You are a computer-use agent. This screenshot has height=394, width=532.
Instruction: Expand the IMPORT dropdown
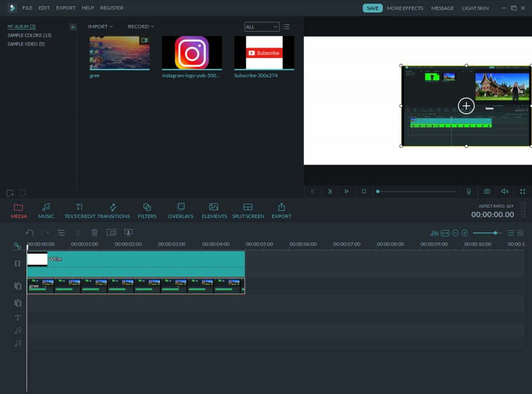[x=100, y=26]
